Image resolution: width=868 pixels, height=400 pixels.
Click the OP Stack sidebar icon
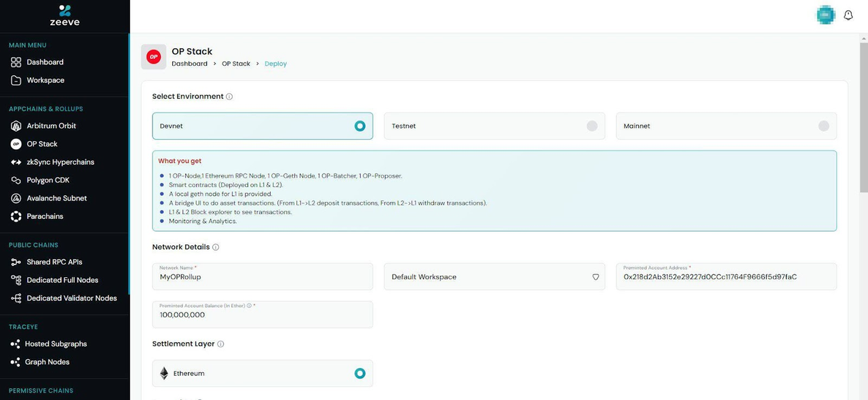click(x=16, y=144)
